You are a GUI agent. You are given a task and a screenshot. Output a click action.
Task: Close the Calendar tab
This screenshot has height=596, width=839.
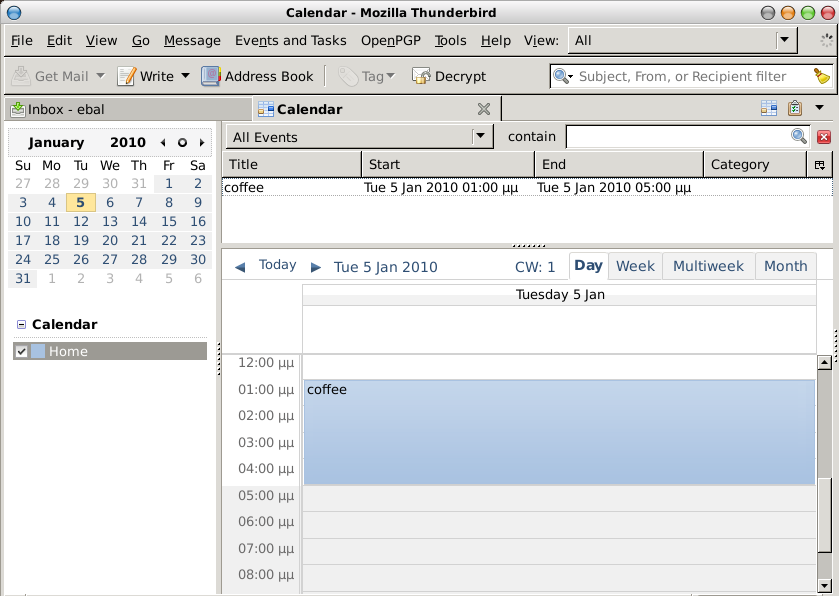(x=484, y=109)
